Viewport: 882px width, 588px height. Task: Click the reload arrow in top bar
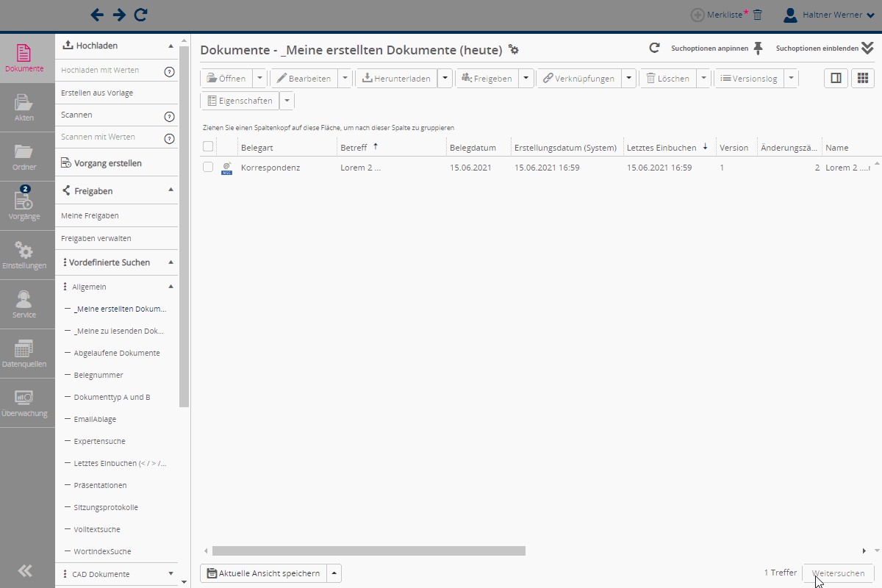[141, 15]
